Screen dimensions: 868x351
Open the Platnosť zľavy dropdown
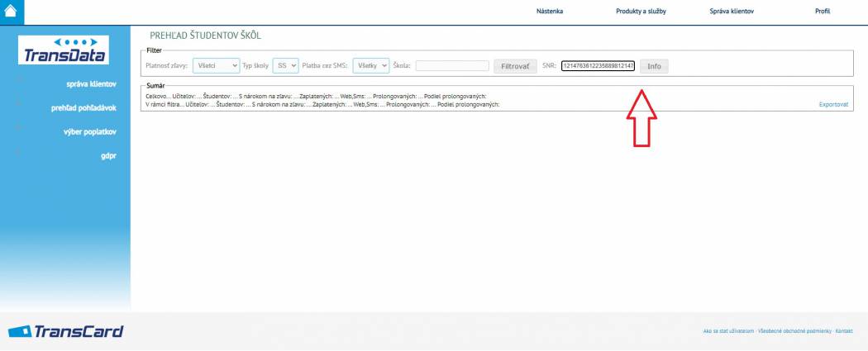point(216,65)
